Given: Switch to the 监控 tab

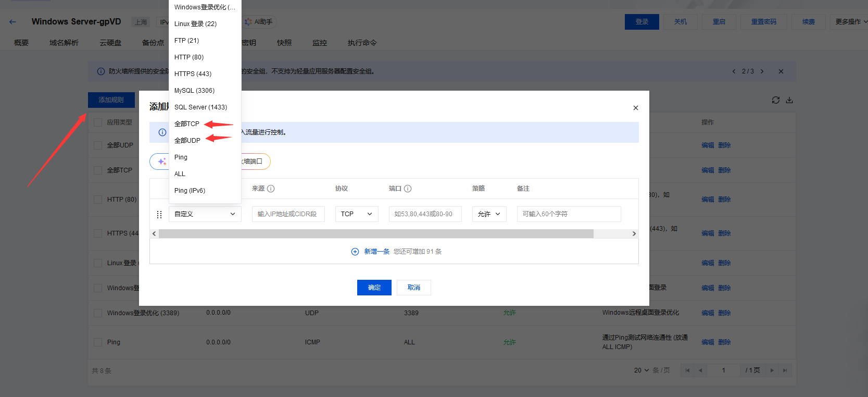Looking at the screenshot, I should 320,43.
